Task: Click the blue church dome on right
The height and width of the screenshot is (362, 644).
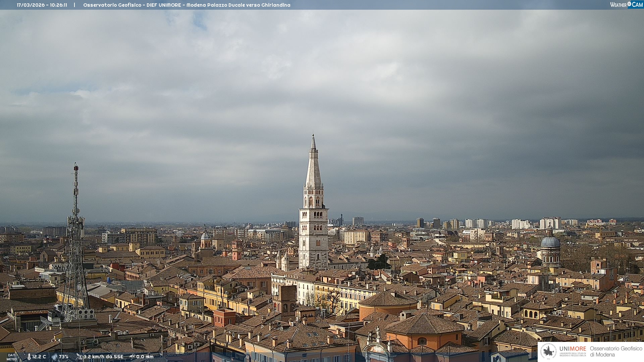Action: pyautogui.click(x=550, y=242)
